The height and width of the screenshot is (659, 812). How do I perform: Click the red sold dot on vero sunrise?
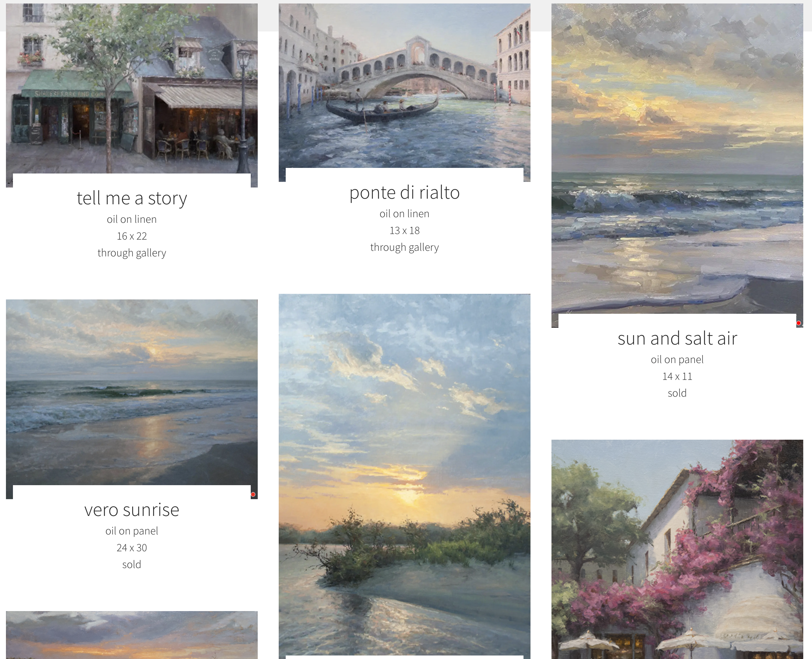point(253,494)
